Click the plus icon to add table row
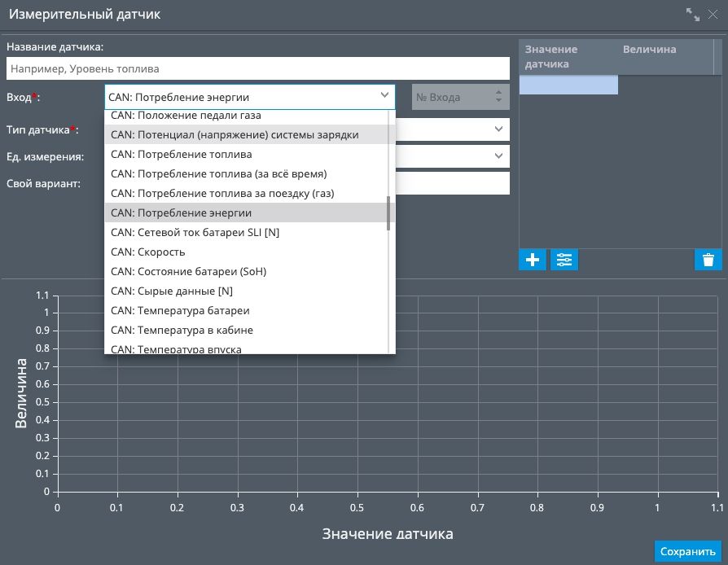 (x=532, y=260)
